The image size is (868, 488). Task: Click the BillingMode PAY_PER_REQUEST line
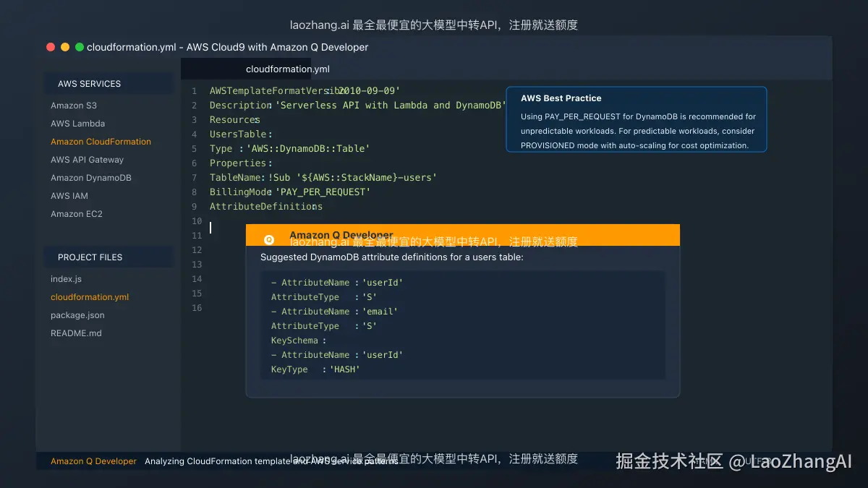[289, 192]
